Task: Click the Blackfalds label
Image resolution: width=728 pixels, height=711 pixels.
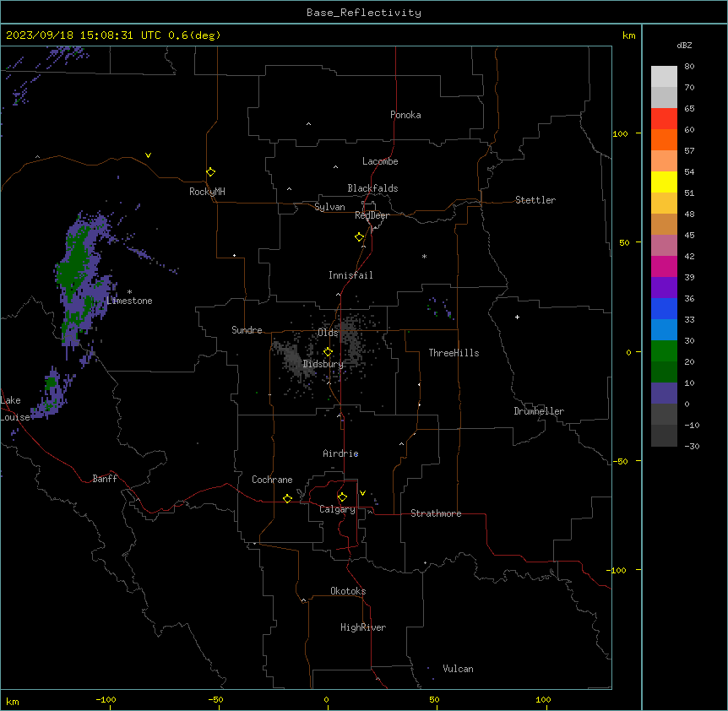Action: [372, 188]
